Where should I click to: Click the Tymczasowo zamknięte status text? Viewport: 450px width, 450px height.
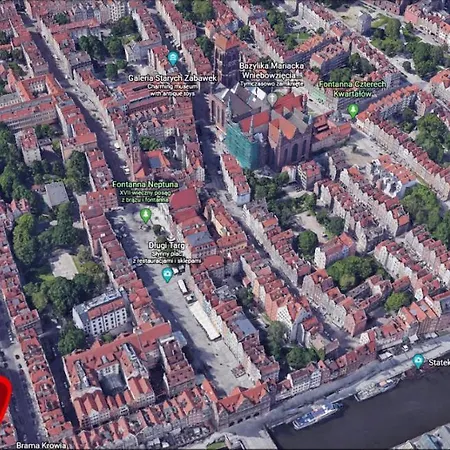[x=272, y=83]
